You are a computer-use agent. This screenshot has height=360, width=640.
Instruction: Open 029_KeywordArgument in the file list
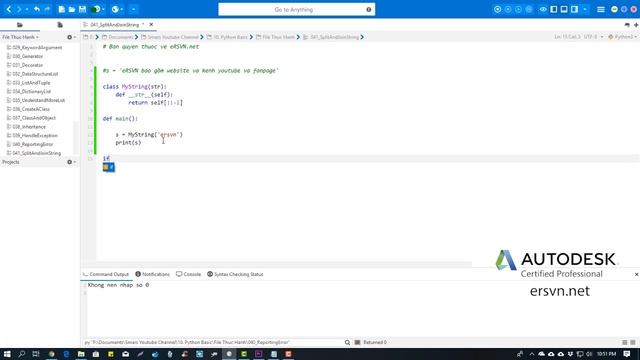click(34, 48)
